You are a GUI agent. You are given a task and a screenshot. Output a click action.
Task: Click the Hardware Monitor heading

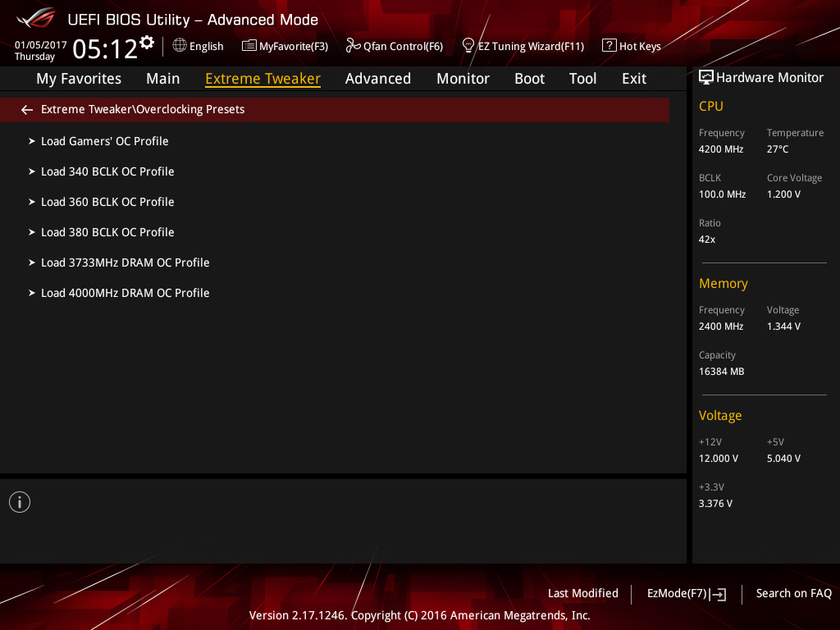769,78
